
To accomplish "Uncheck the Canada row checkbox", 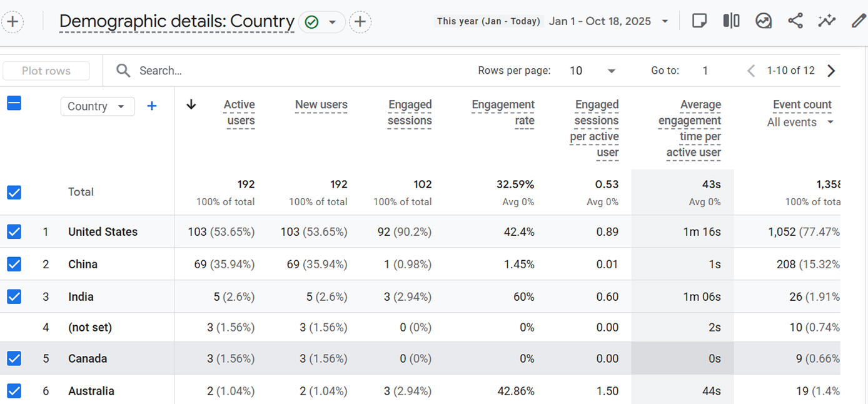I will click(x=14, y=358).
